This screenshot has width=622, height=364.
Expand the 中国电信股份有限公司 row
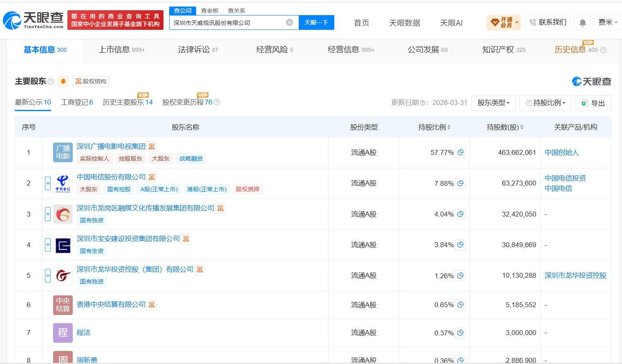[48, 183]
